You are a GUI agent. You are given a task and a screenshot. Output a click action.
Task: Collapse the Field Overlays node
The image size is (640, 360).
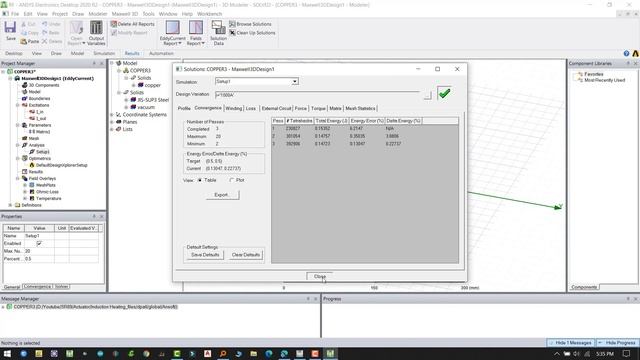(18, 178)
